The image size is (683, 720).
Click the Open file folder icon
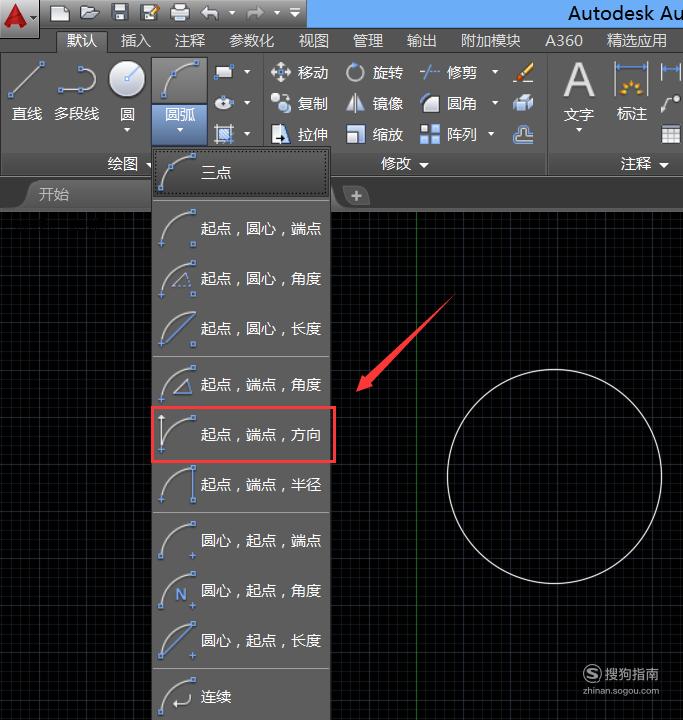(90, 13)
